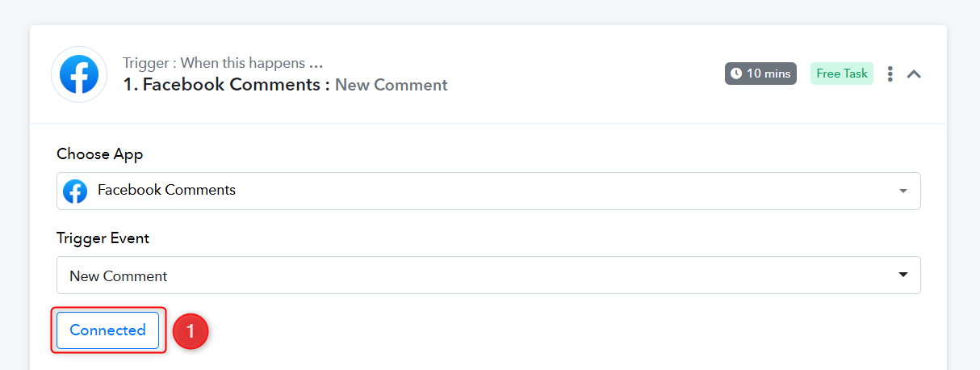980x370 pixels.
Task: Expand the Trigger Event dropdown arrow
Action: pyautogui.click(x=903, y=275)
